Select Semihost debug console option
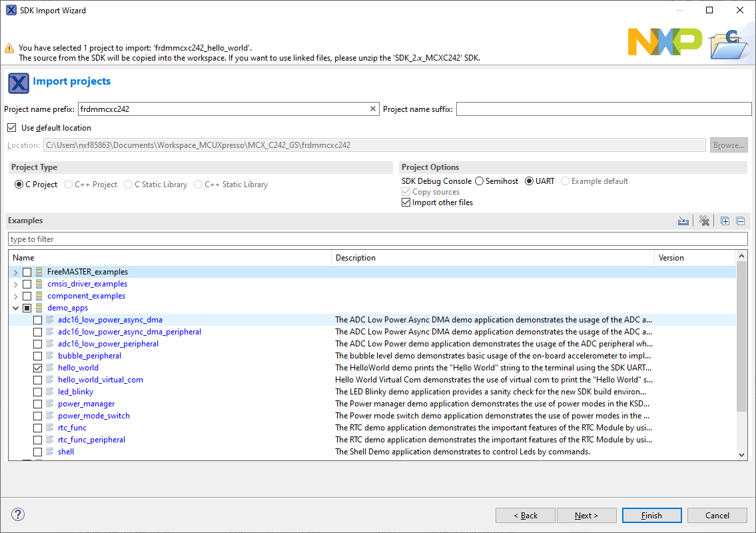This screenshot has width=756, height=533. click(x=480, y=181)
